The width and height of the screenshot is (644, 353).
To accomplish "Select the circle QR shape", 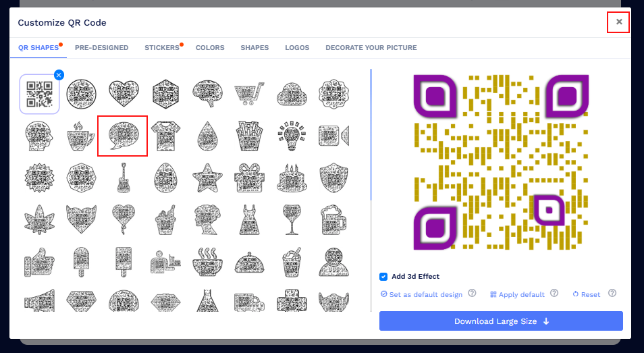I will (81, 94).
